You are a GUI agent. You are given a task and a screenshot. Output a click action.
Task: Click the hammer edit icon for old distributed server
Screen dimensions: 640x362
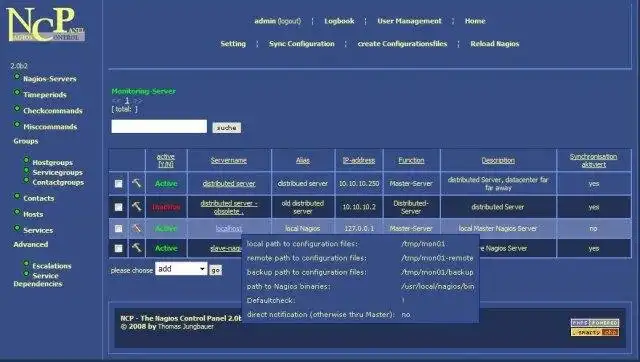136,207
